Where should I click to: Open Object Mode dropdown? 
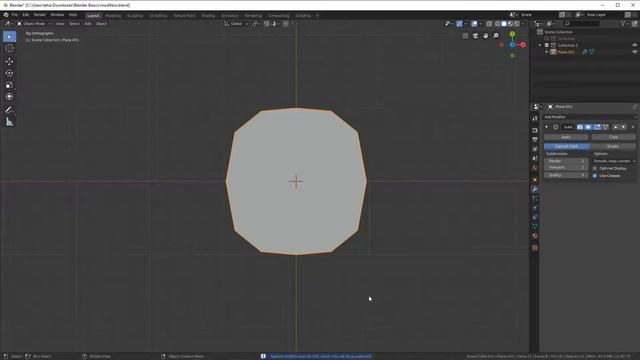coord(34,24)
